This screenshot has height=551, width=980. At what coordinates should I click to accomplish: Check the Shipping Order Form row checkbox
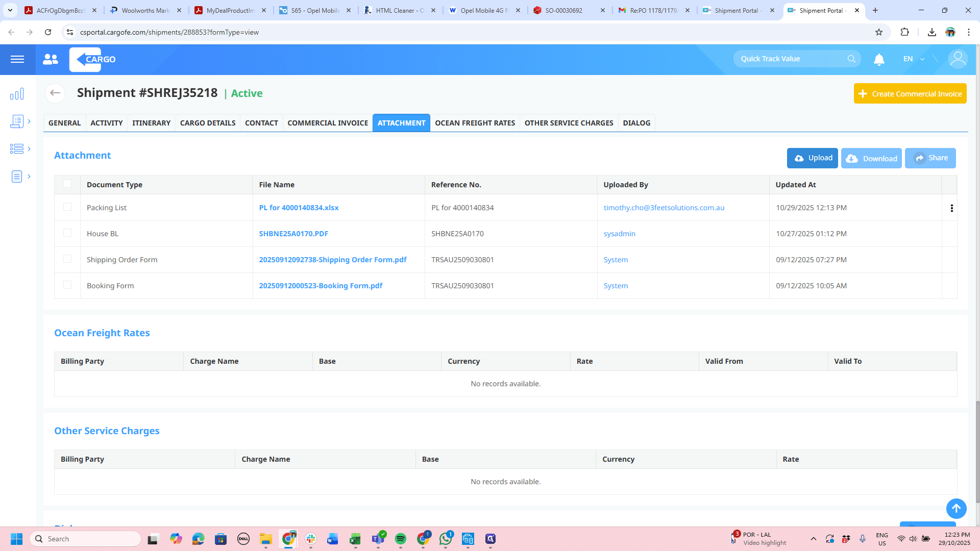(67, 259)
